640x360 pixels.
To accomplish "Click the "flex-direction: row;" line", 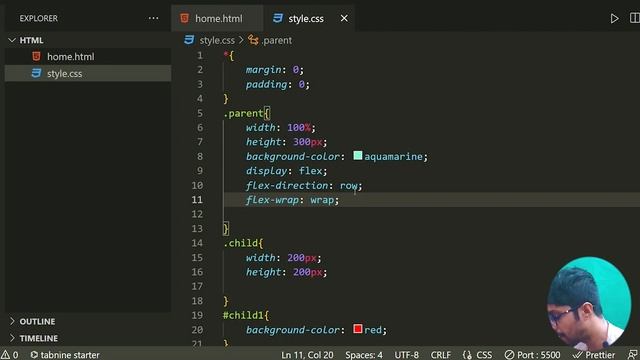I will pos(304,186).
